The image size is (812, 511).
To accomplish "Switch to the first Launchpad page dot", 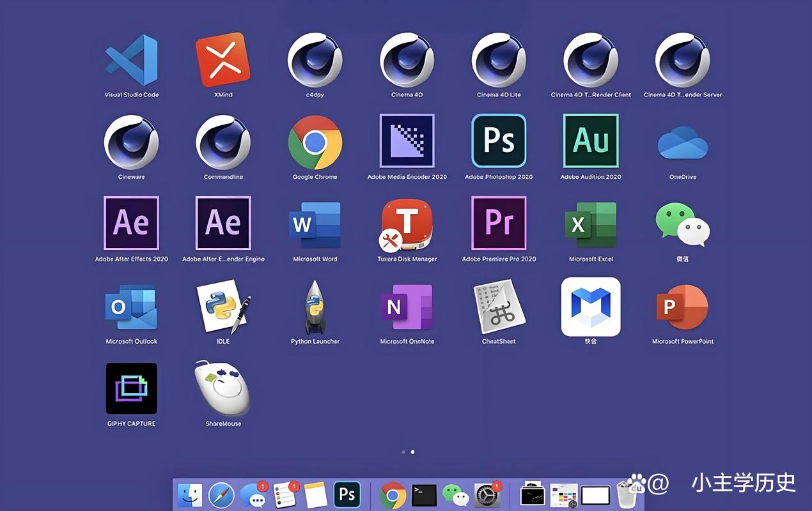I will 403,452.
